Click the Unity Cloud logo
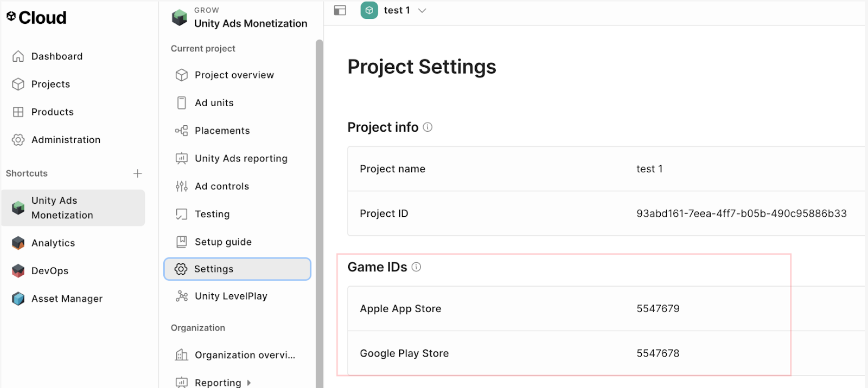Image resolution: width=868 pixels, height=388 pixels. 36,18
